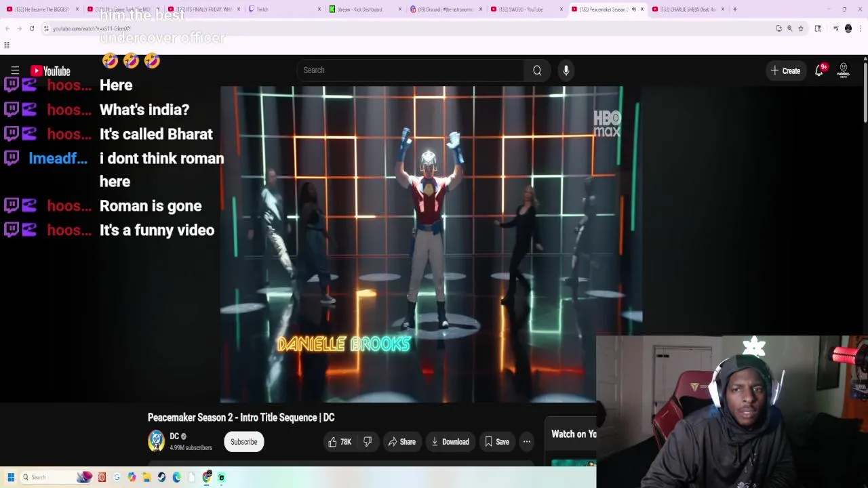Open the Microsoft Edge taskbar icon
Image resolution: width=868 pixels, height=488 pixels.
coord(176,477)
